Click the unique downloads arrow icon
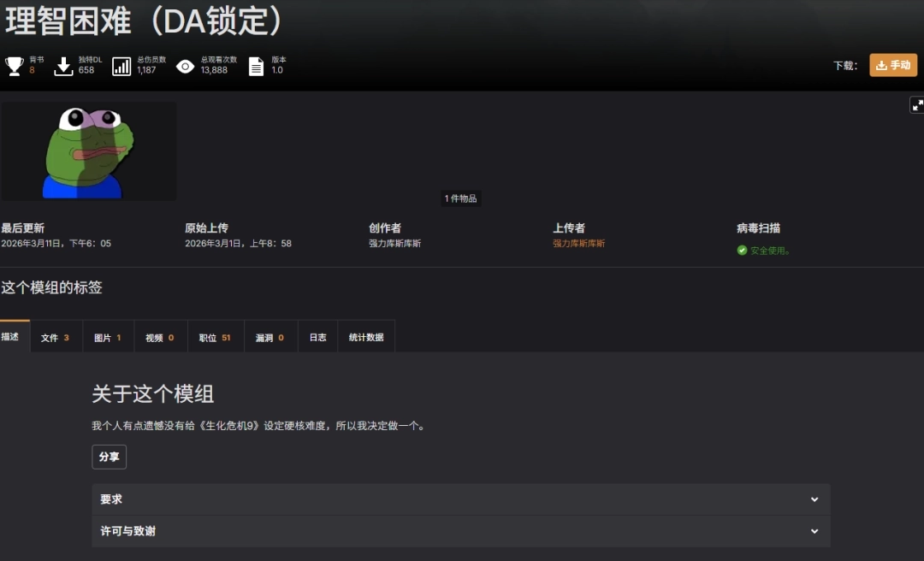Viewport: 924px width, 561px height. (63, 66)
